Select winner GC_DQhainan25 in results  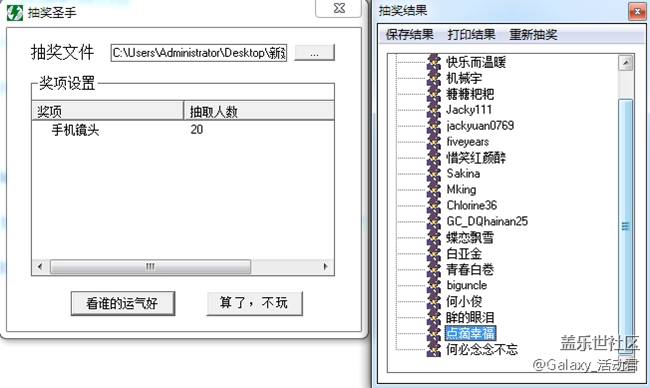tap(487, 221)
